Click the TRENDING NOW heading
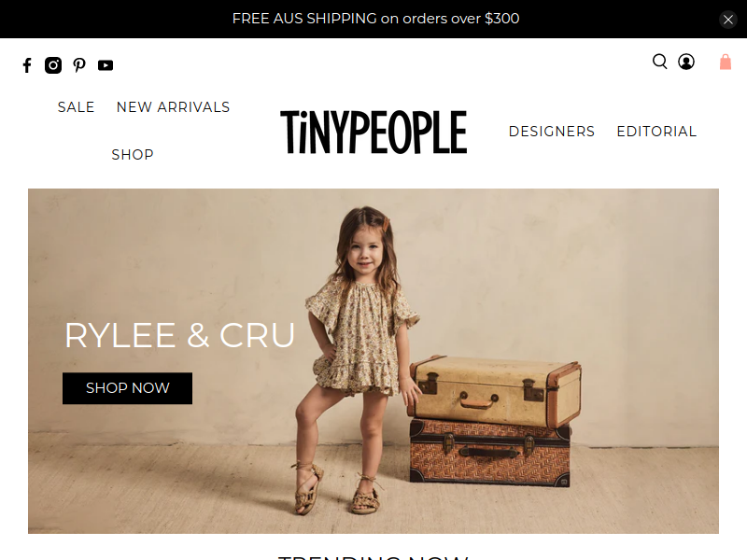 coord(373,557)
